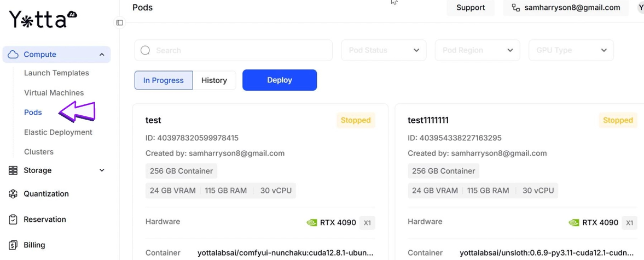This screenshot has height=260, width=644.
Task: Open the Pod Status dropdown
Action: (x=384, y=50)
